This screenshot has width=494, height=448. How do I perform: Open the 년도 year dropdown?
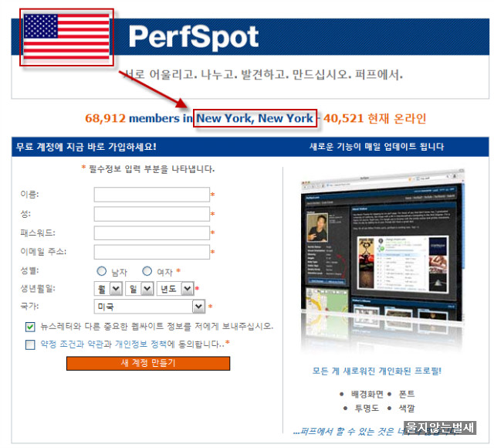pyautogui.click(x=175, y=288)
